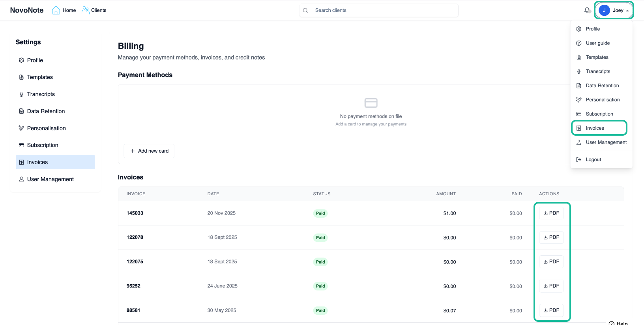Download PDF for invoice 95252
The image size is (644, 325).
[551, 286]
